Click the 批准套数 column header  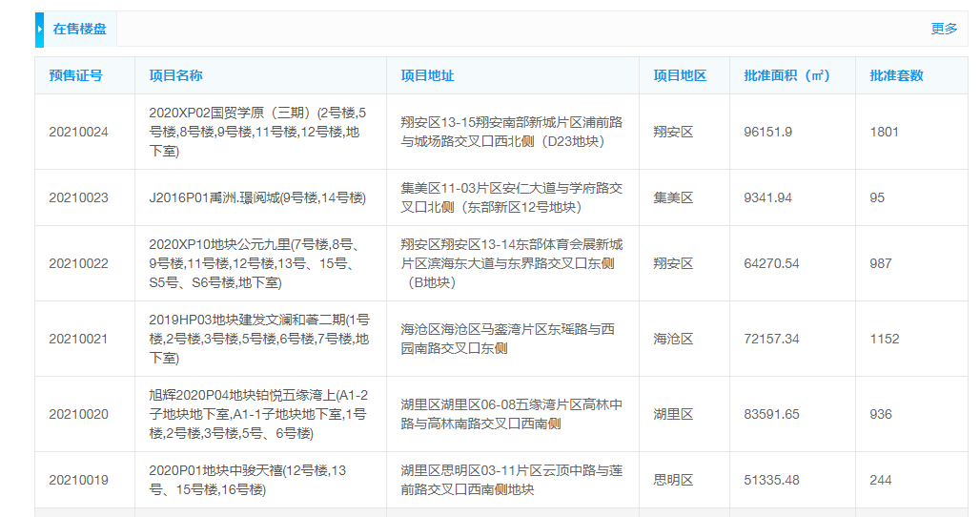coord(896,75)
